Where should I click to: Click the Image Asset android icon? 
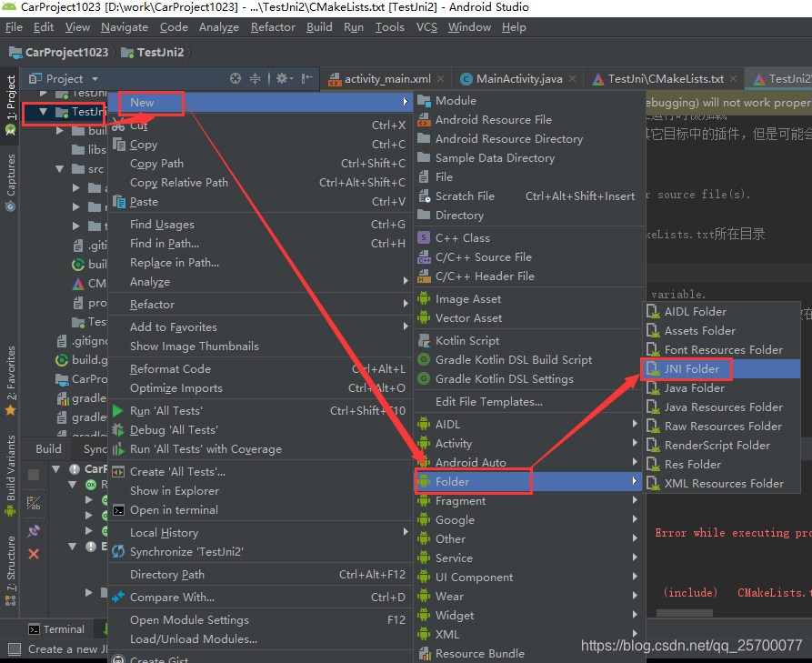click(x=424, y=299)
